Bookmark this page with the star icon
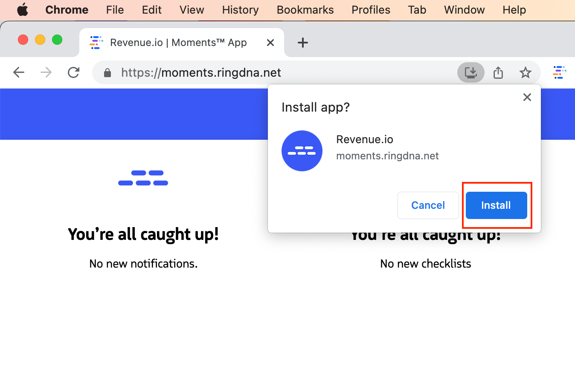Viewport: 575px width, 392px height. click(526, 72)
